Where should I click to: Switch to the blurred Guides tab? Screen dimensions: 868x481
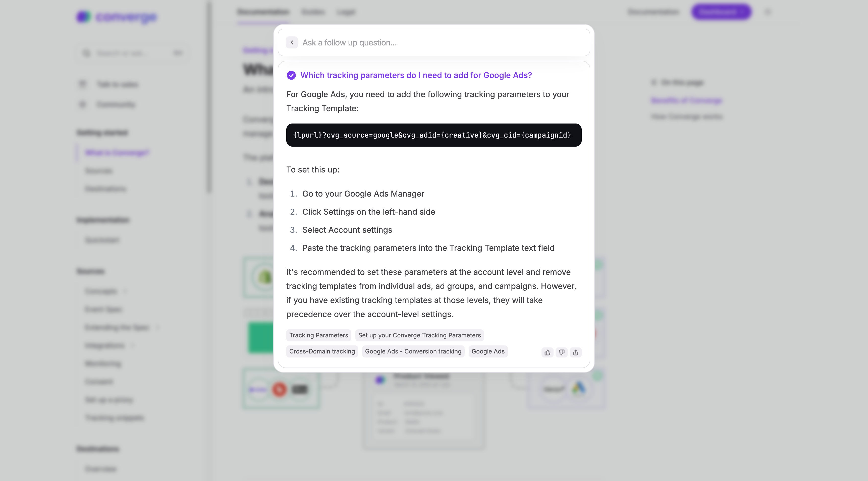click(313, 12)
